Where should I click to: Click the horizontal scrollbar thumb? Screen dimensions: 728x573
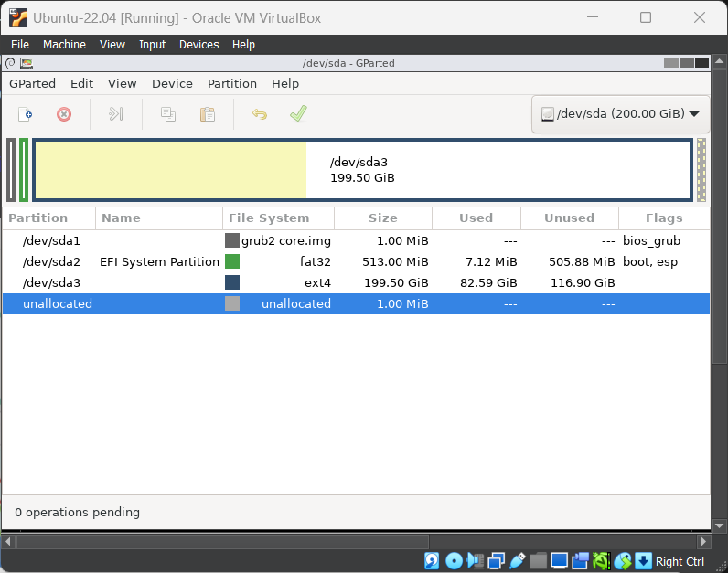click(223, 541)
